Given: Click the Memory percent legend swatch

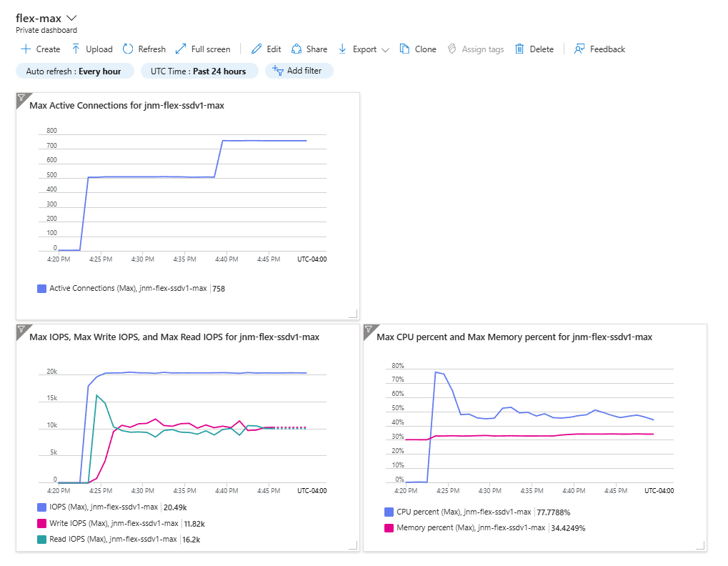Looking at the screenshot, I should (x=389, y=528).
